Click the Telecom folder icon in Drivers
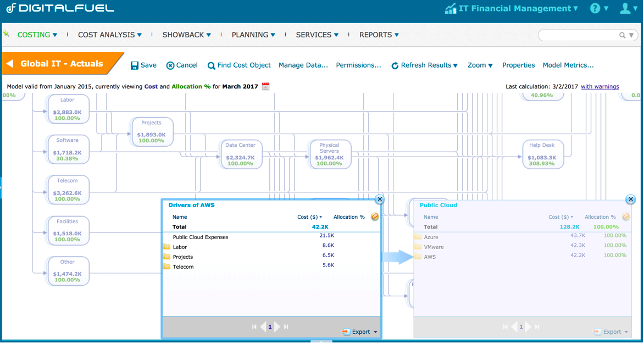 (166, 266)
